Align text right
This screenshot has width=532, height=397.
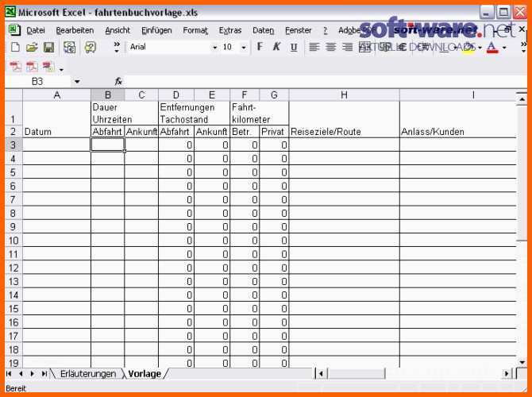[x=347, y=47]
